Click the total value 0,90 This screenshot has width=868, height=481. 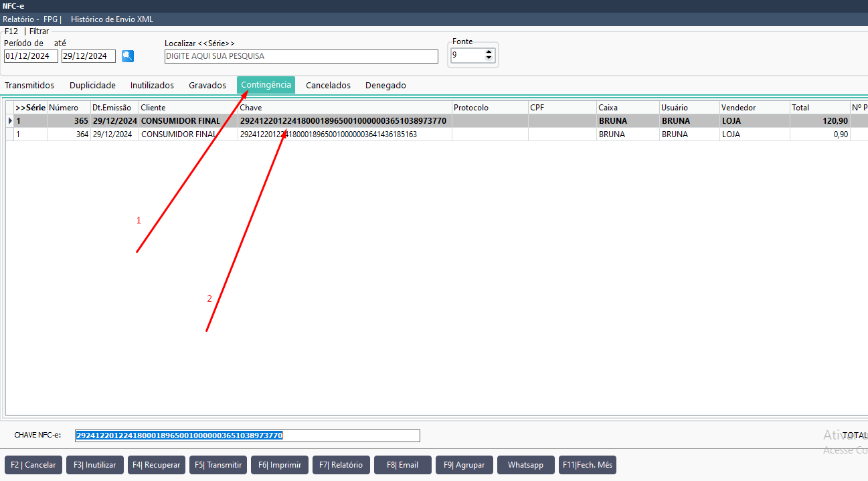(x=839, y=134)
